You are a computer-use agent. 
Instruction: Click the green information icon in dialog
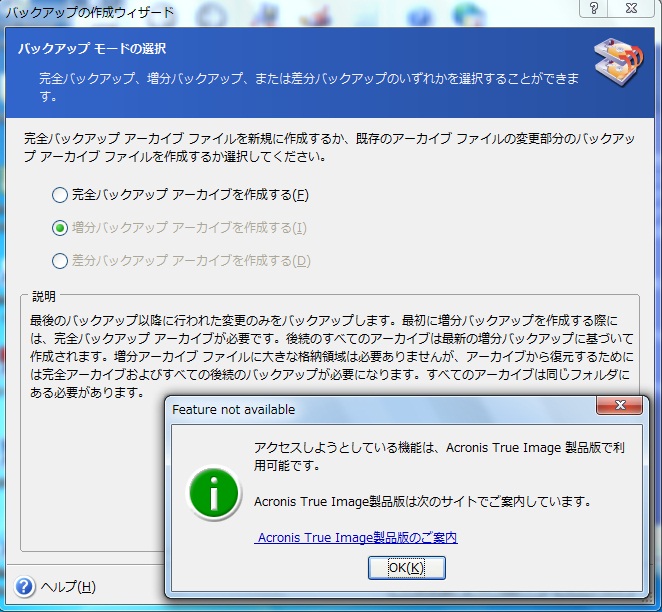tap(214, 493)
